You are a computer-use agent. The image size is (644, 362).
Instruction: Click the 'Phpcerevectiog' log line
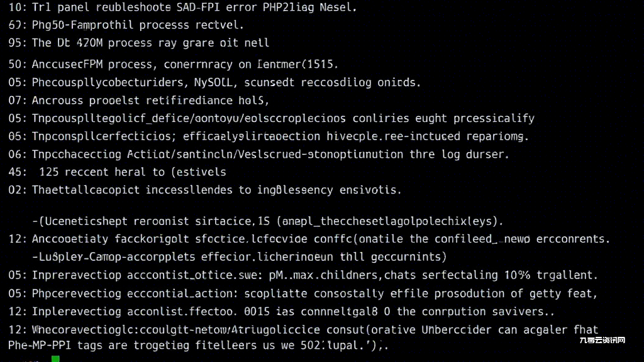click(x=303, y=293)
